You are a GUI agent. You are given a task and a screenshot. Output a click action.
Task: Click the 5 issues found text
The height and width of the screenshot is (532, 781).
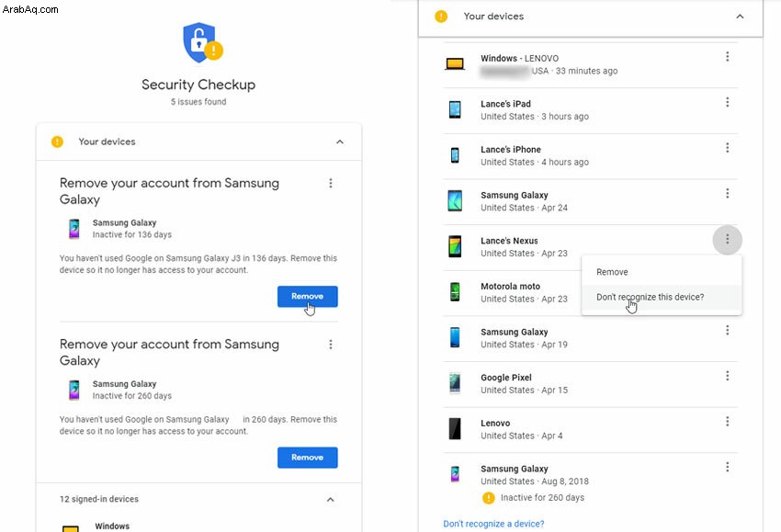pos(198,102)
